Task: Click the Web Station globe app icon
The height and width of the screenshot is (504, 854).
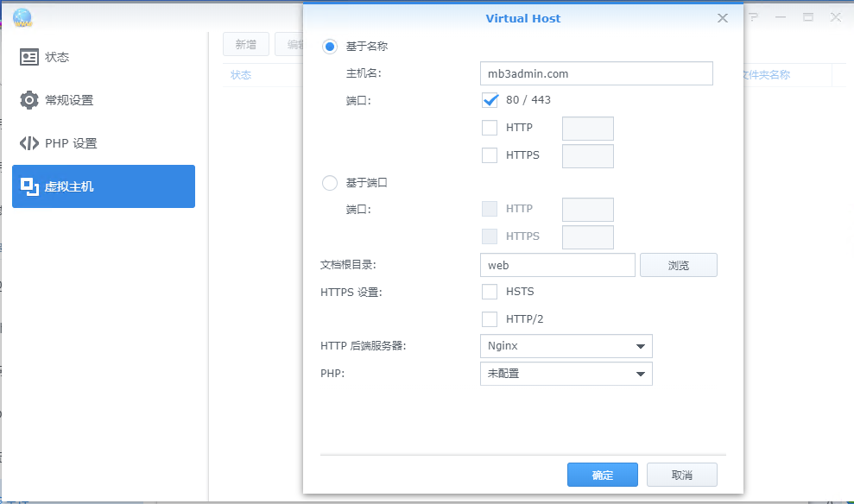Action: click(22, 17)
